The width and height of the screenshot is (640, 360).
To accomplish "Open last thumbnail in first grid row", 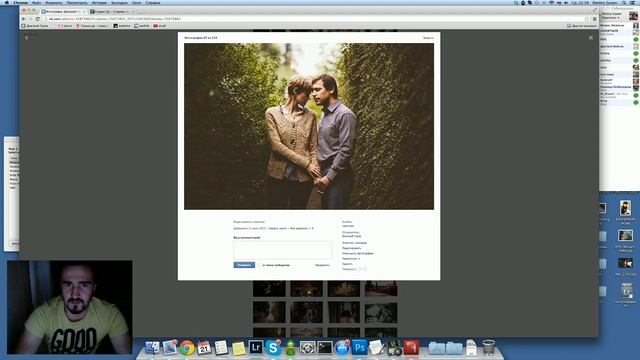I will 381,289.
